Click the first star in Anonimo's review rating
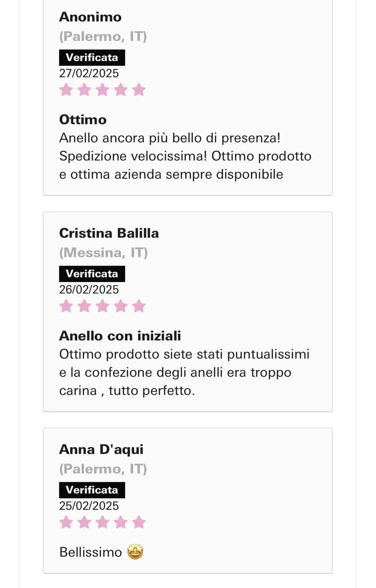Viewport: 376px width, 588px height. [66, 90]
